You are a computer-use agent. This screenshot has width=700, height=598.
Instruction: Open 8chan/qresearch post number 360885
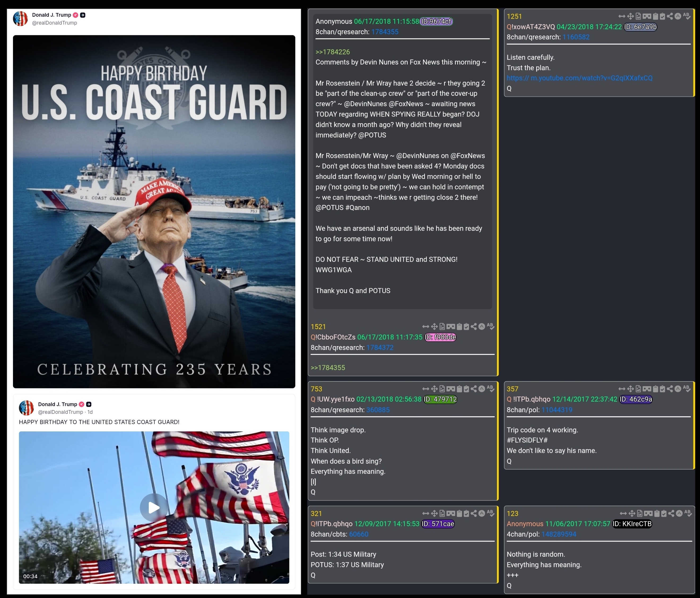tap(378, 410)
